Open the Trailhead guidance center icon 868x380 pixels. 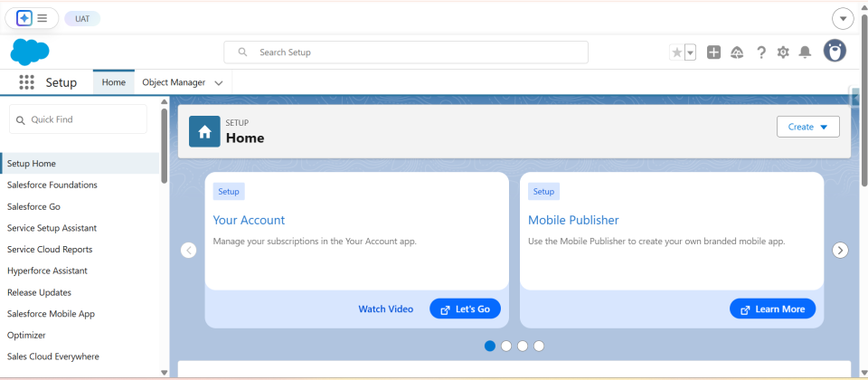point(737,52)
